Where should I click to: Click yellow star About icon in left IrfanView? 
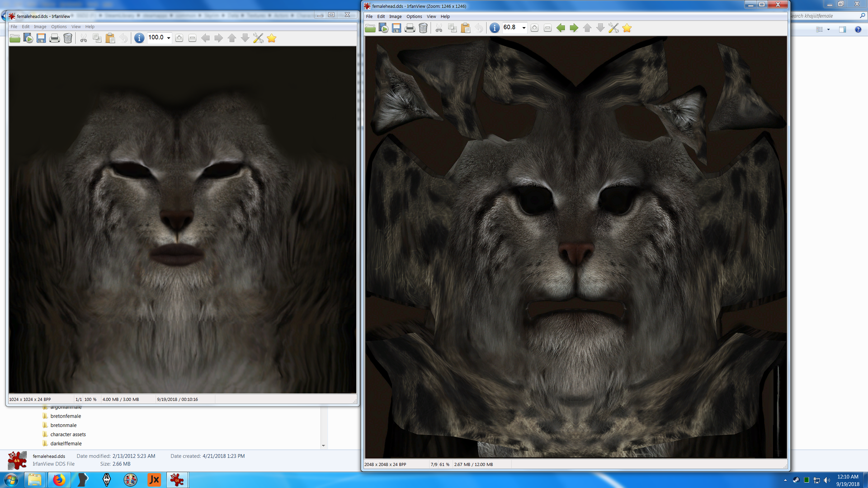(x=272, y=38)
